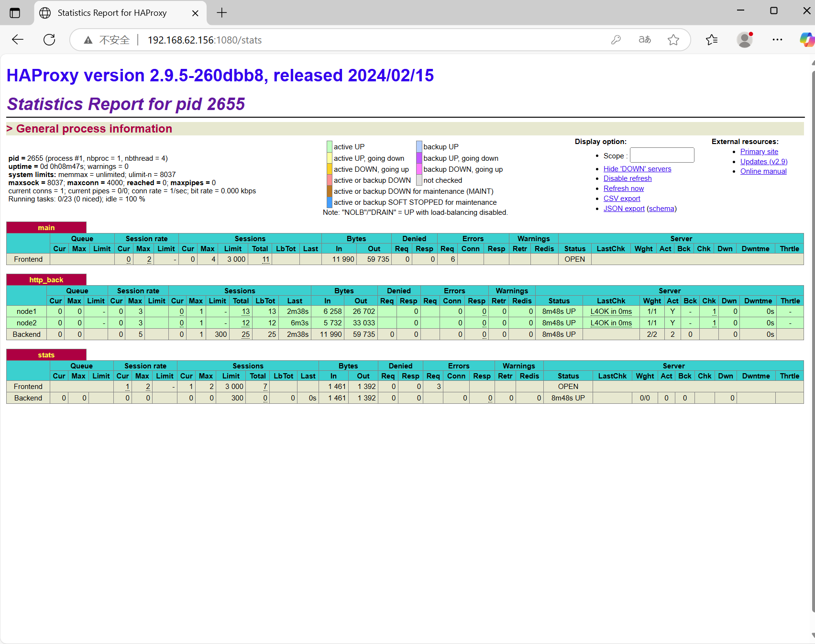
Task: Click the Scope text input field
Action: click(662, 155)
